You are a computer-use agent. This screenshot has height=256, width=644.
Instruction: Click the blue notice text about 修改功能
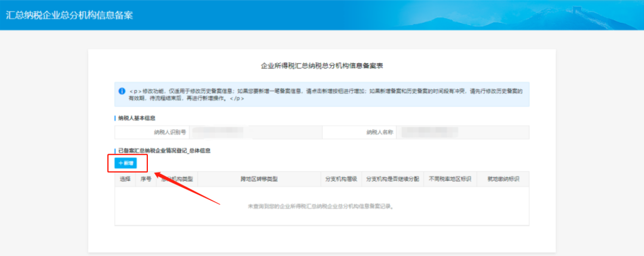point(326,94)
